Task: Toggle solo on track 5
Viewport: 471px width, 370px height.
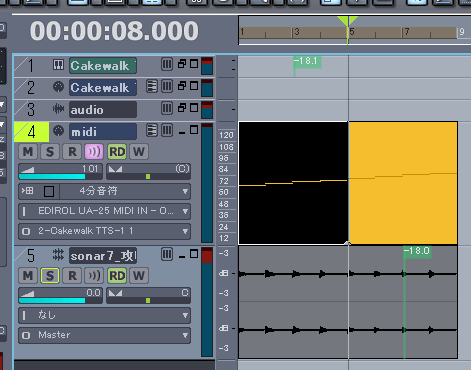Action: click(x=50, y=276)
